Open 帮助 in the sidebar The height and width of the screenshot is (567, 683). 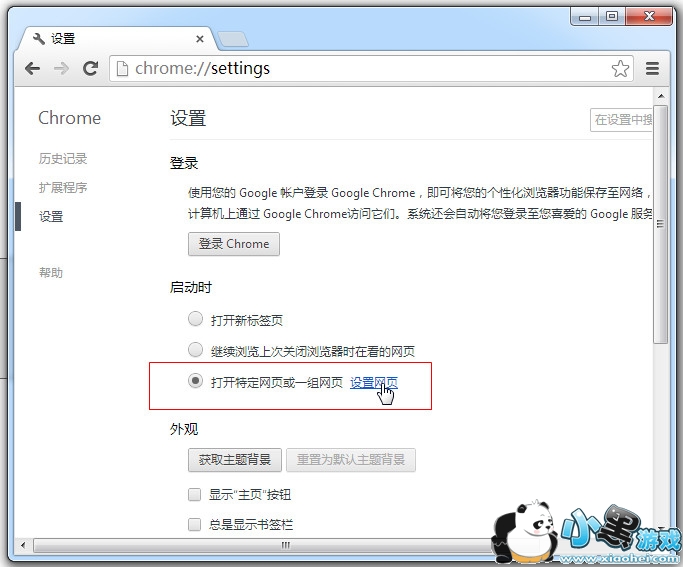(51, 273)
